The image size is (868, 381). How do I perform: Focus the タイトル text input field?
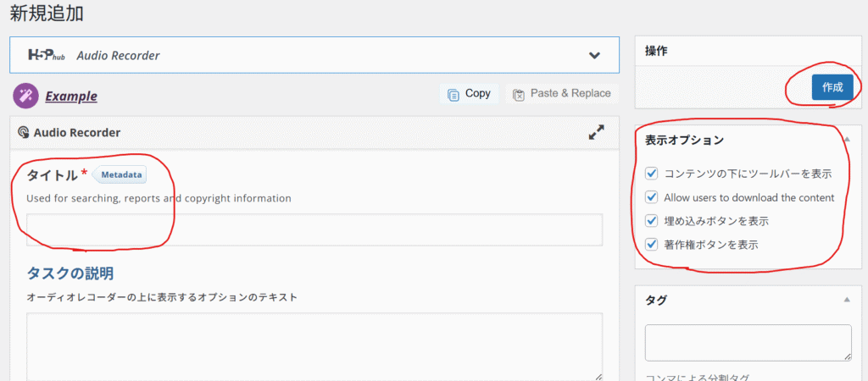(314, 229)
